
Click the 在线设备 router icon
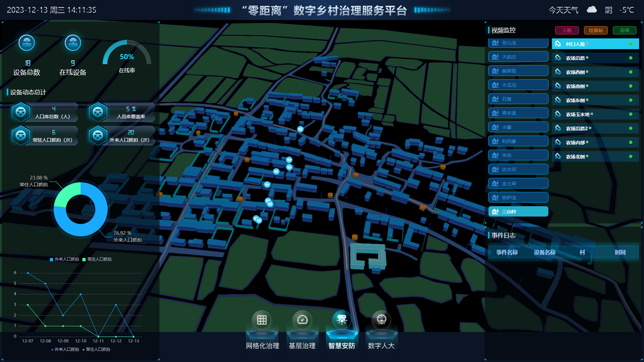coord(73,43)
